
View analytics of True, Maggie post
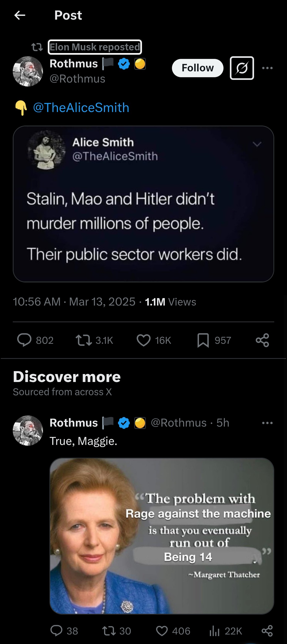pos(214,631)
